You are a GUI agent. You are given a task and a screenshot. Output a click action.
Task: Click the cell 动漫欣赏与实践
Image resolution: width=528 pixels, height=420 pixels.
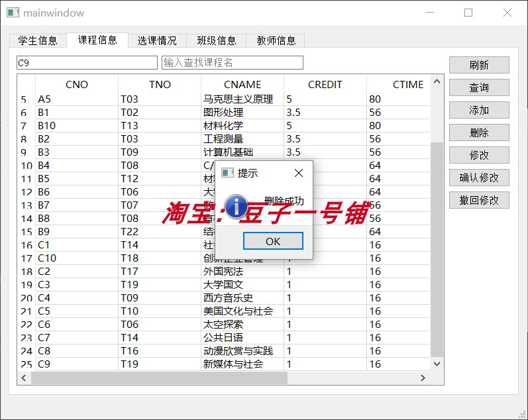242,351
